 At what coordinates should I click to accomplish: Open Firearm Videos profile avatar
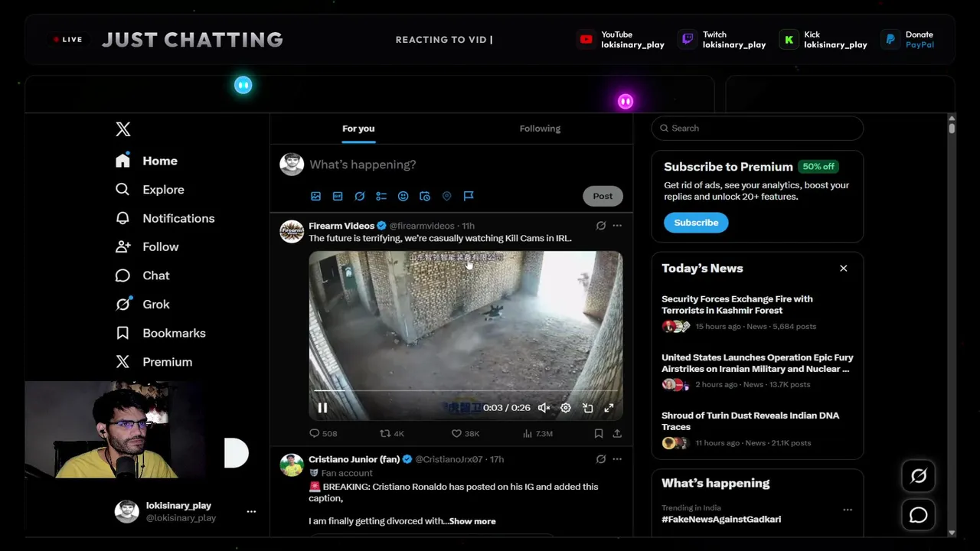[x=292, y=231]
